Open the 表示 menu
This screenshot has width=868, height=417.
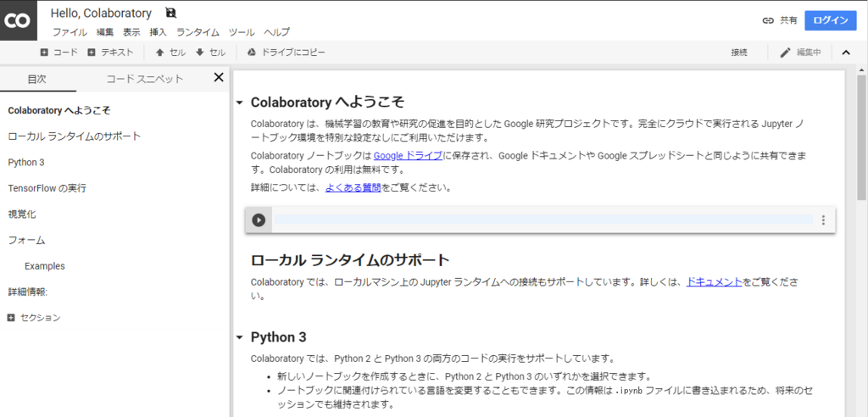(131, 32)
